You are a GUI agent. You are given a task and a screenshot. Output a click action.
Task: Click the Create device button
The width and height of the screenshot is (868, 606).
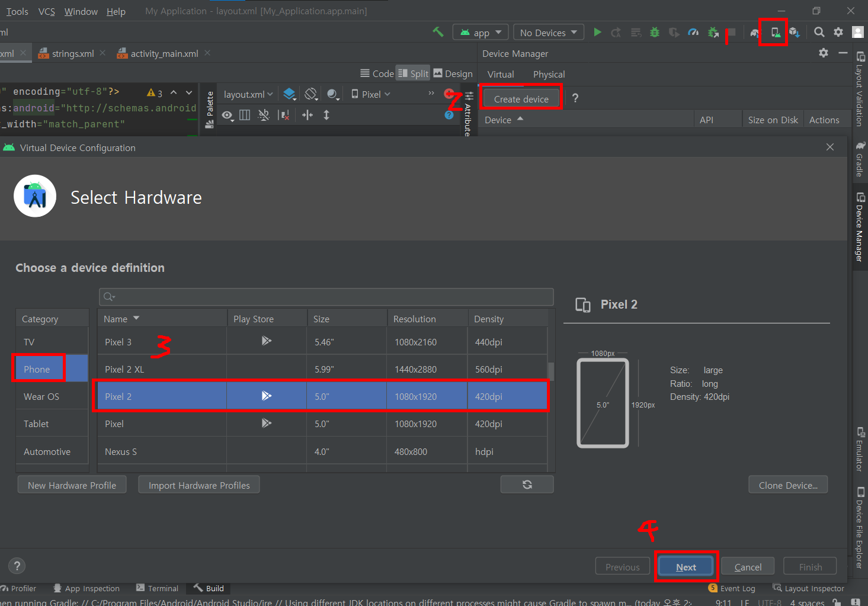[521, 99]
